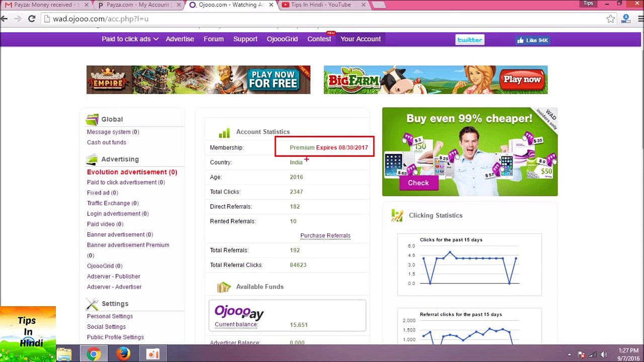Open Message system (0)
644x362 pixels.
click(x=113, y=132)
